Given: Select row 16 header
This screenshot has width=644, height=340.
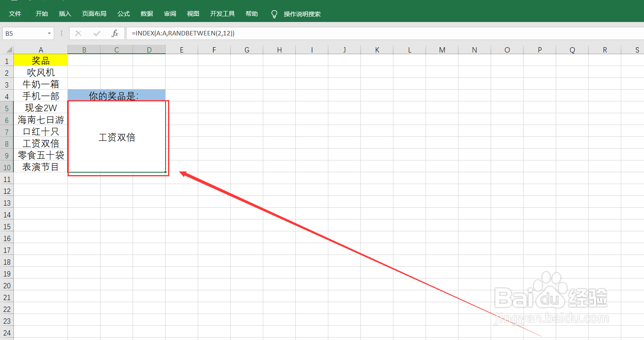Looking at the screenshot, I should (x=7, y=238).
